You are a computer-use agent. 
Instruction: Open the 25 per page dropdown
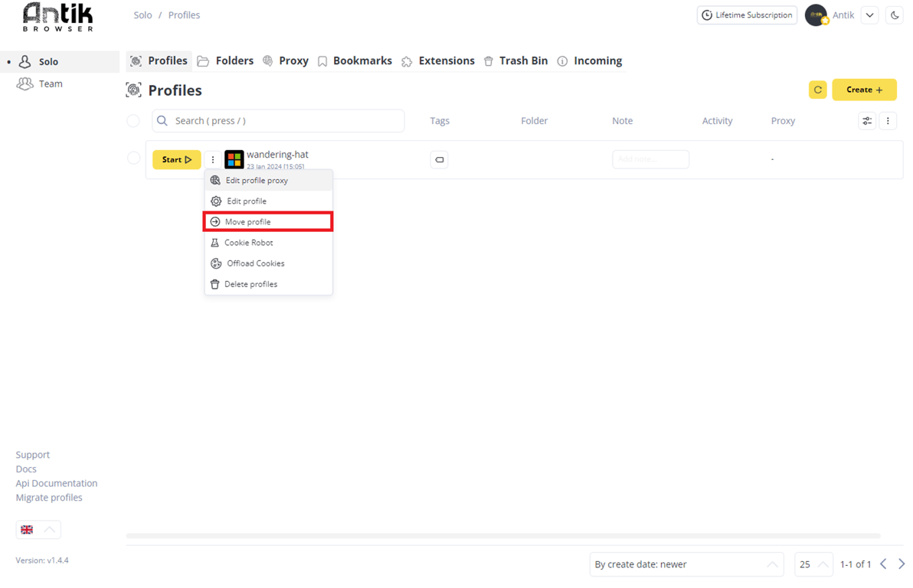click(814, 564)
